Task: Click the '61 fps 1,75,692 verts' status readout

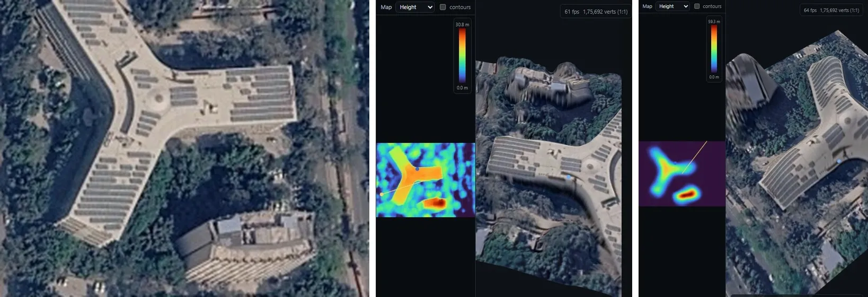Action: [x=596, y=12]
